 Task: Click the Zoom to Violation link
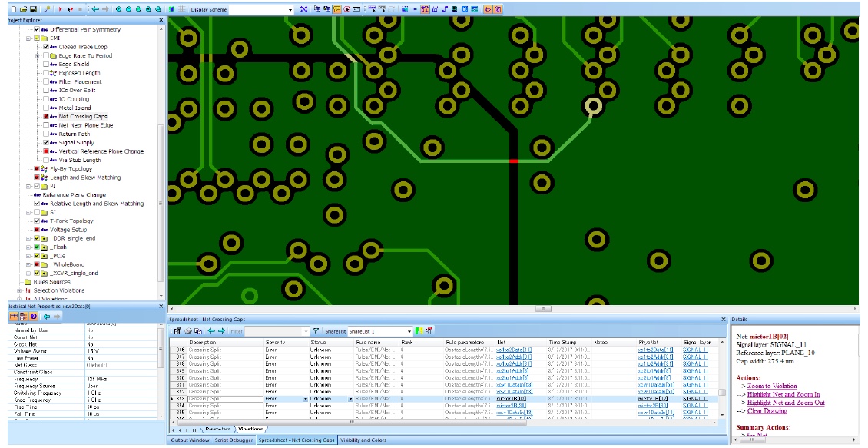coord(771,386)
